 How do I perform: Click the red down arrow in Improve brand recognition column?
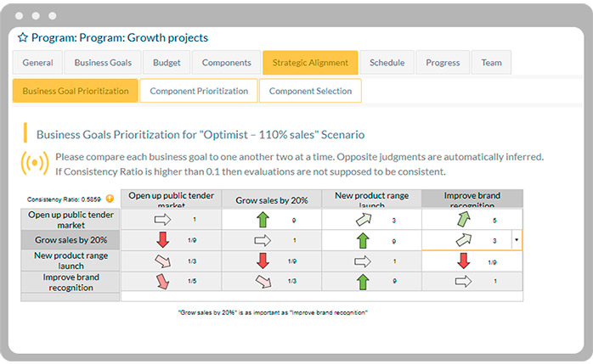[464, 260]
